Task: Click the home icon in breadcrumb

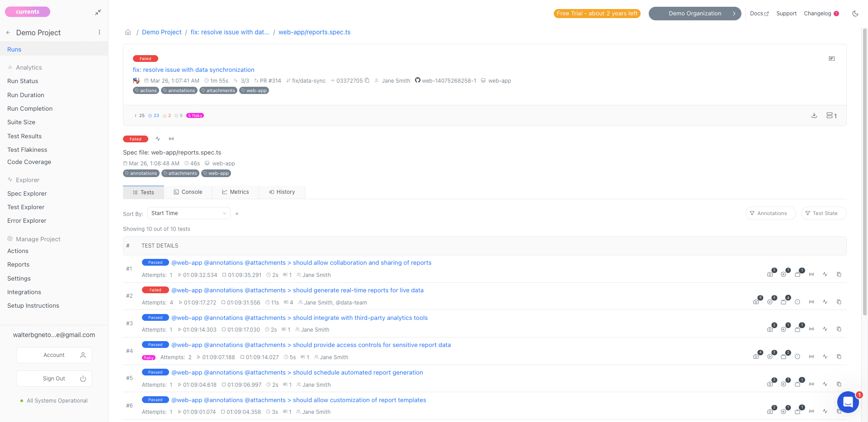Action: 128,32
